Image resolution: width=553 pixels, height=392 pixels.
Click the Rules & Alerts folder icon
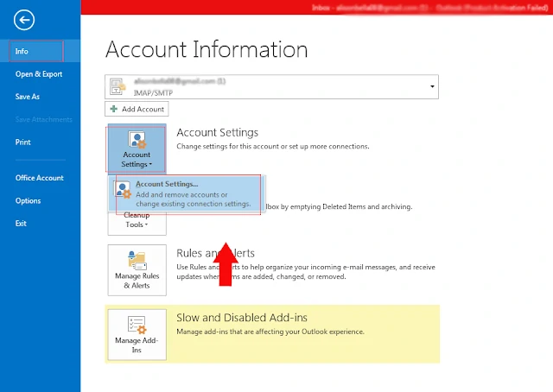click(x=137, y=260)
